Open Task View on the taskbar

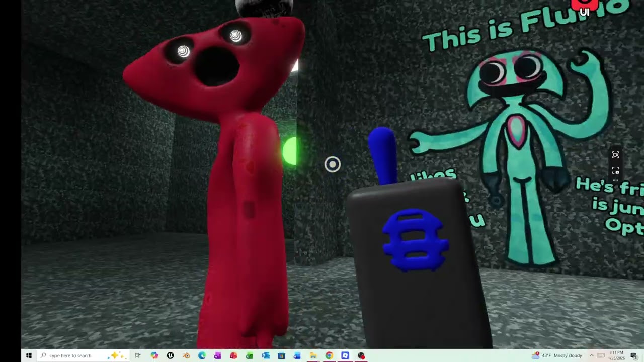point(138,355)
